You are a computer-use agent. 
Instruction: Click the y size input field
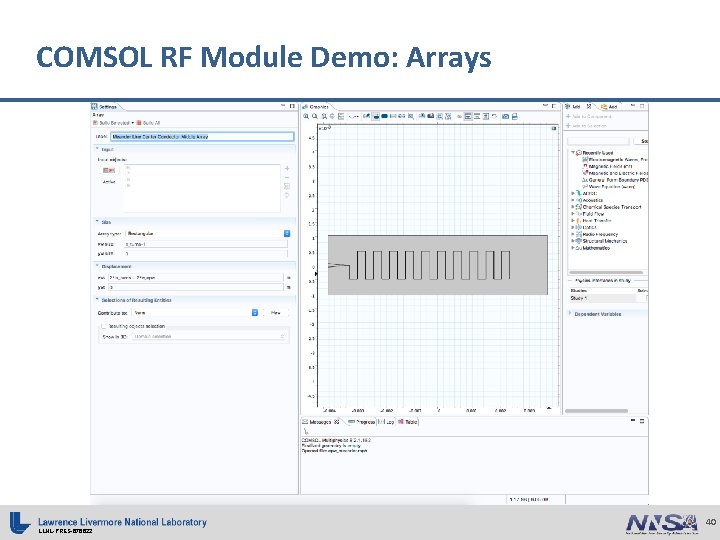[206, 253]
